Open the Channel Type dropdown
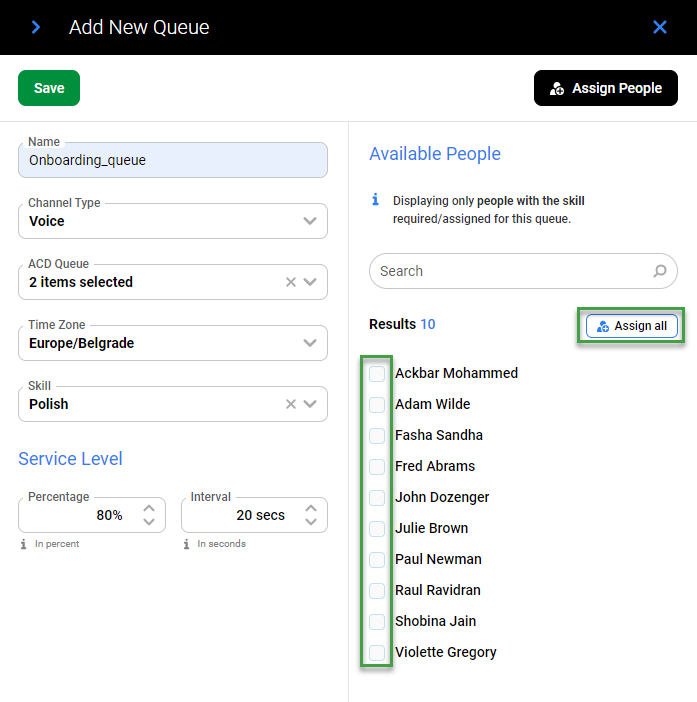697x702 pixels. tap(310, 221)
